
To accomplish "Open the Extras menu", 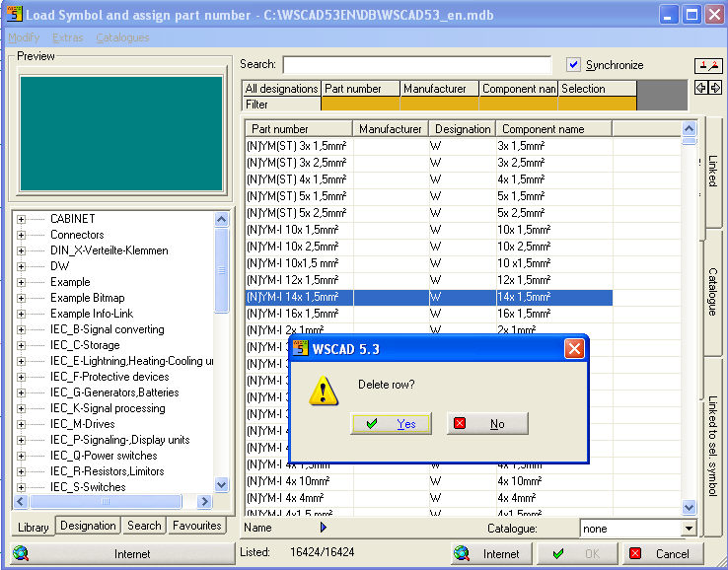I will pyautogui.click(x=68, y=37).
